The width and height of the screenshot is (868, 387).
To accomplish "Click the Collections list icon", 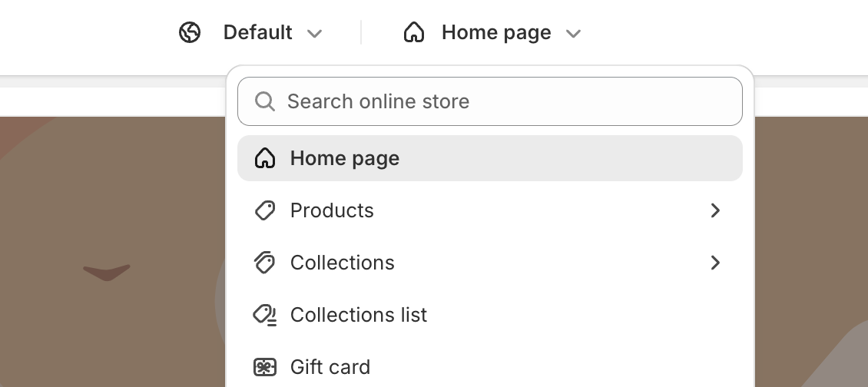I will click(x=264, y=315).
